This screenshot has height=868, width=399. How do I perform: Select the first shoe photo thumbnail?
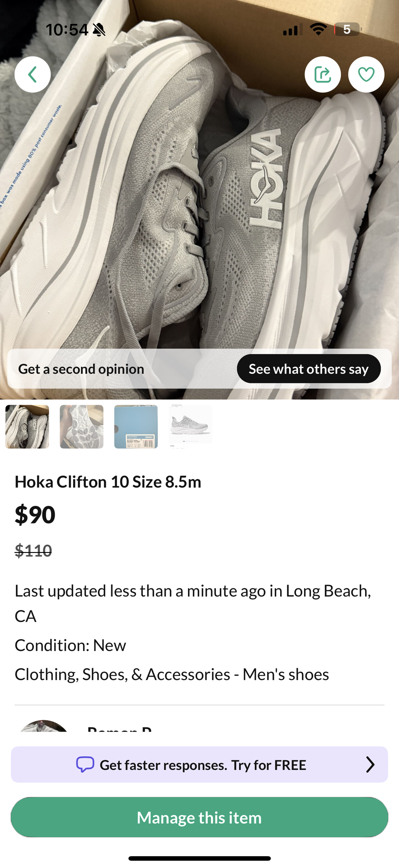pyautogui.click(x=27, y=427)
